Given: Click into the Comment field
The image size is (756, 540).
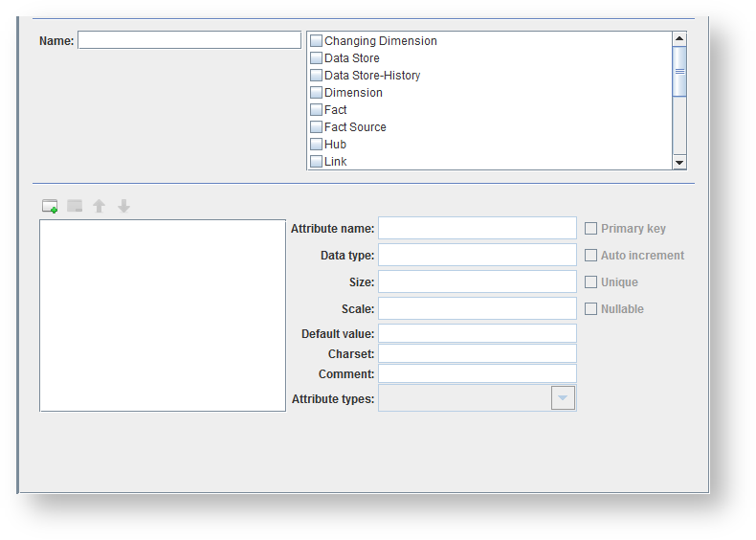Looking at the screenshot, I should coord(478,374).
